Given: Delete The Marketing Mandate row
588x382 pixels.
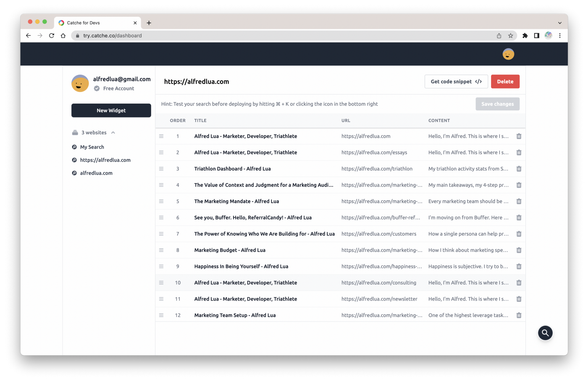Looking at the screenshot, I should tap(519, 201).
